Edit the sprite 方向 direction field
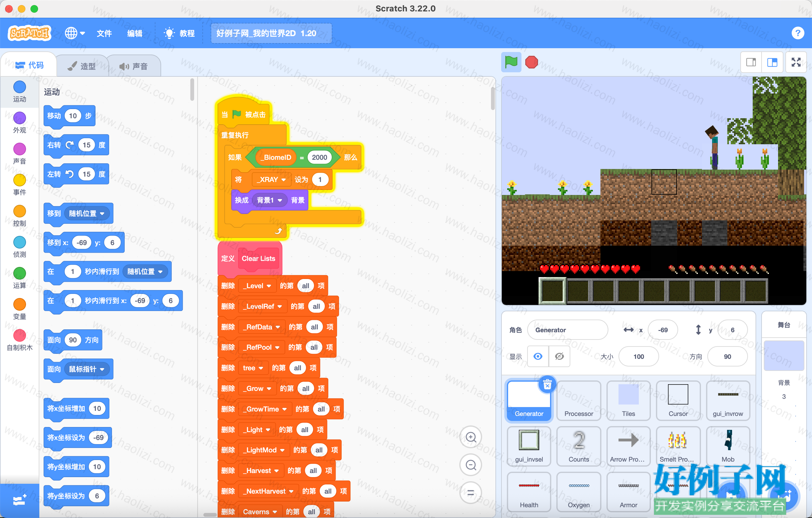 (727, 356)
